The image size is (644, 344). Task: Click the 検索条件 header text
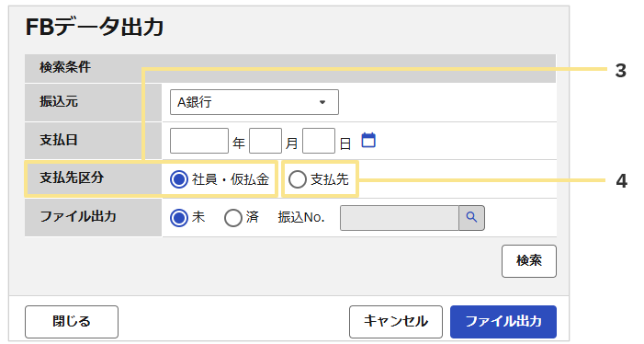coord(65,67)
